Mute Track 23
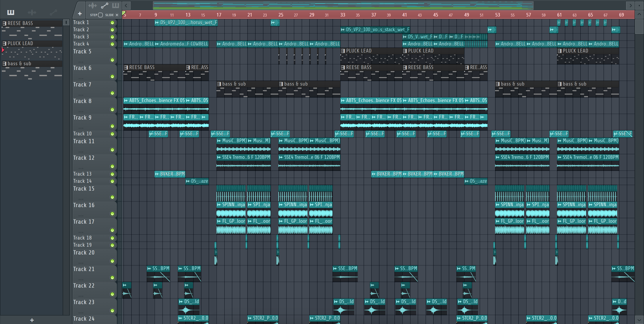 [x=112, y=311]
